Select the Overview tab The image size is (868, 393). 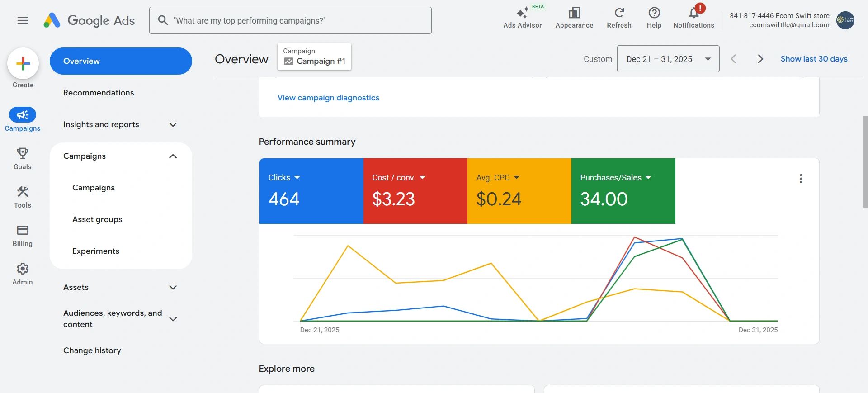click(121, 61)
